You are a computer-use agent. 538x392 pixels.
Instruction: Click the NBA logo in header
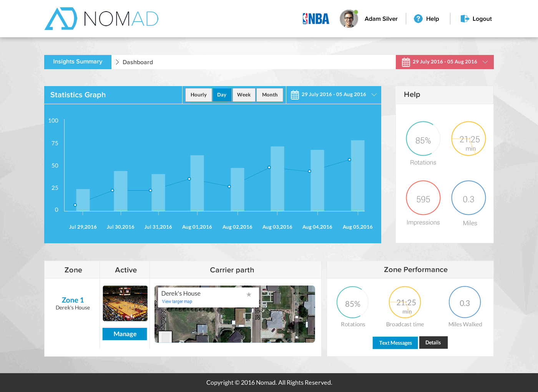point(316,19)
